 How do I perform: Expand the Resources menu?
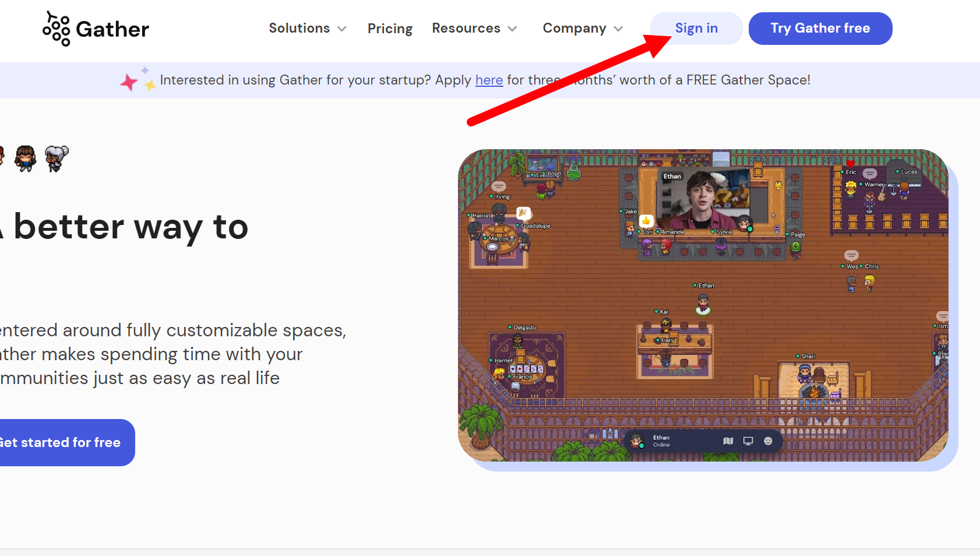[474, 29]
